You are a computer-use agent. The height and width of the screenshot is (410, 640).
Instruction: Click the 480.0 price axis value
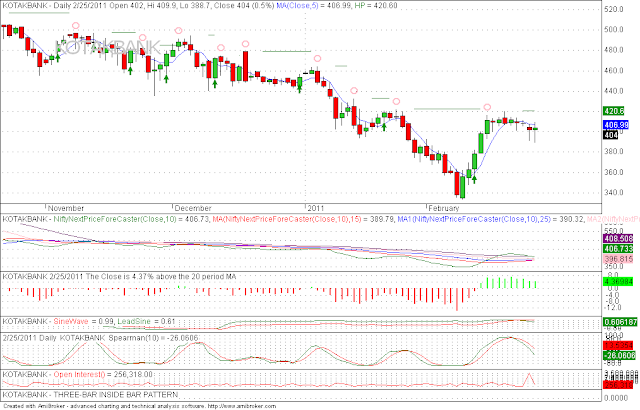click(x=614, y=50)
